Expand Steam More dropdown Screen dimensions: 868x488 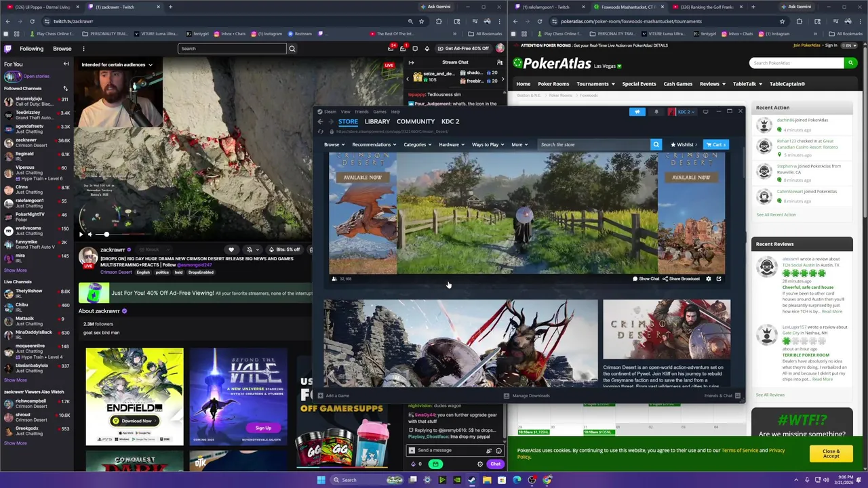(519, 144)
